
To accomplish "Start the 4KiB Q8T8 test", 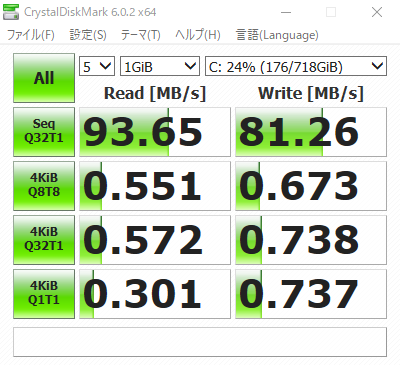I will point(44,186).
